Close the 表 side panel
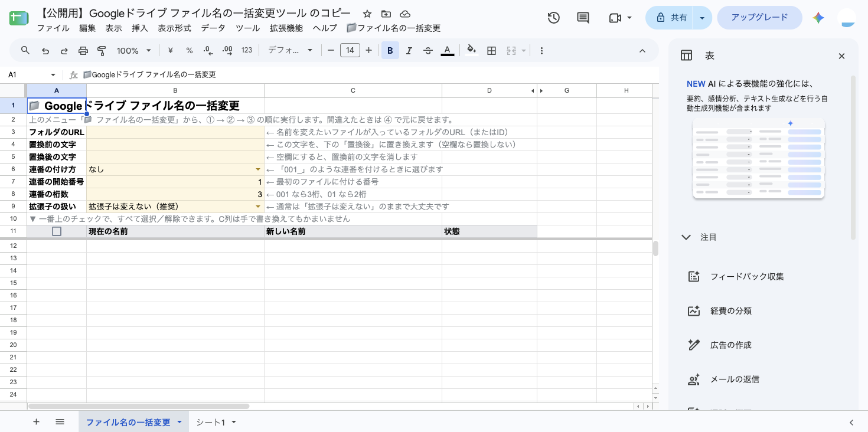The image size is (868, 432). (x=842, y=56)
